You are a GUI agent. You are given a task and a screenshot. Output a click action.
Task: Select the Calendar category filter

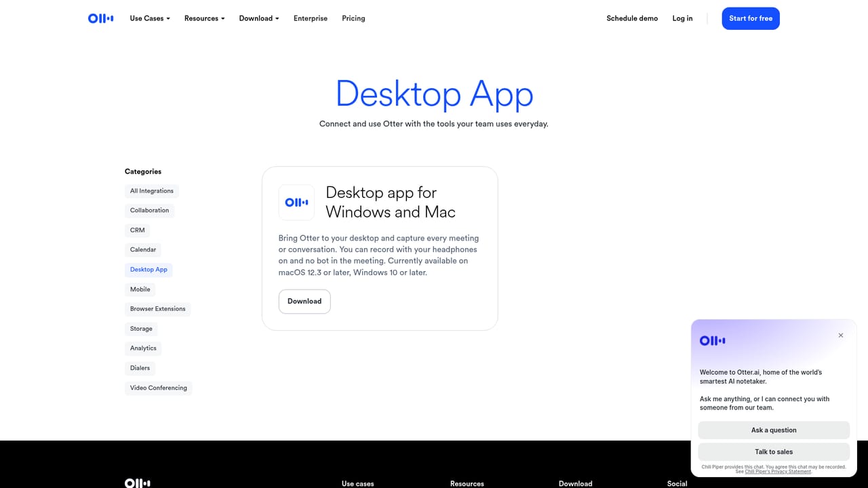pos(143,250)
